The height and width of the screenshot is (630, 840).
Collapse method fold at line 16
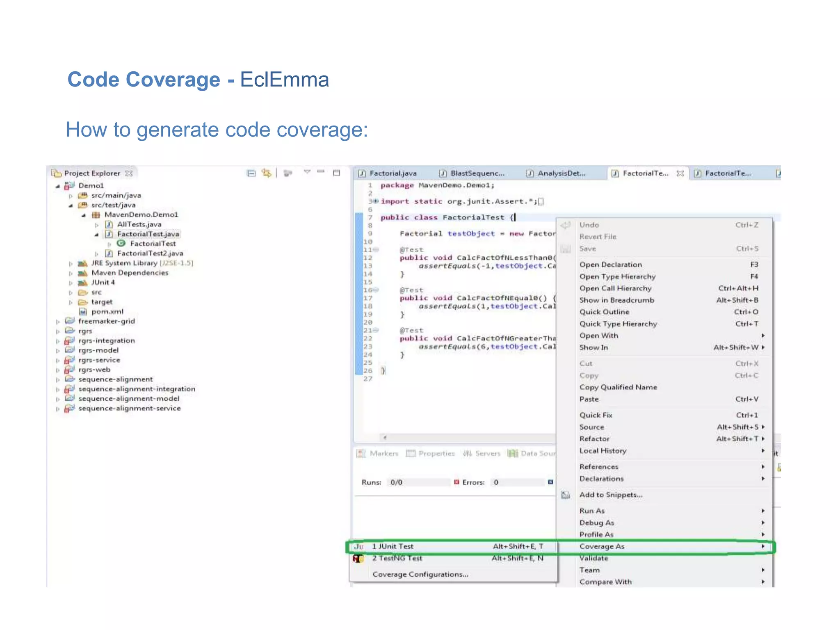click(376, 290)
